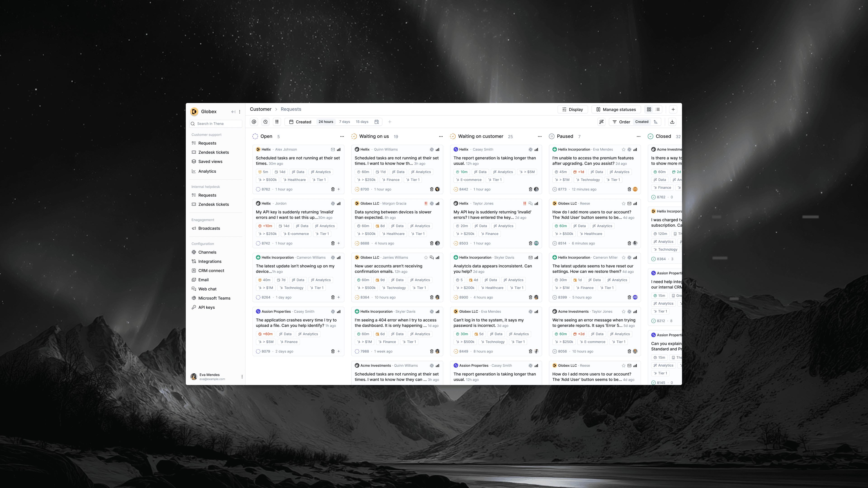
Task: Toggle the sort direction ascending icon
Action: pyautogui.click(x=656, y=122)
